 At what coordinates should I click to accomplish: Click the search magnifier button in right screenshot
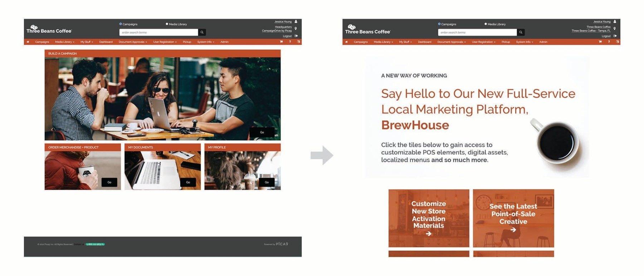pos(521,32)
